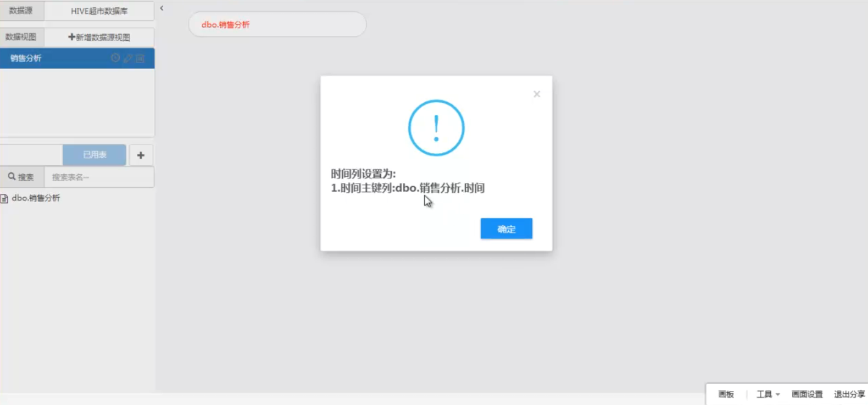868x405 pixels.
Task: Select the blank tab left of 已用表
Action: (31, 155)
